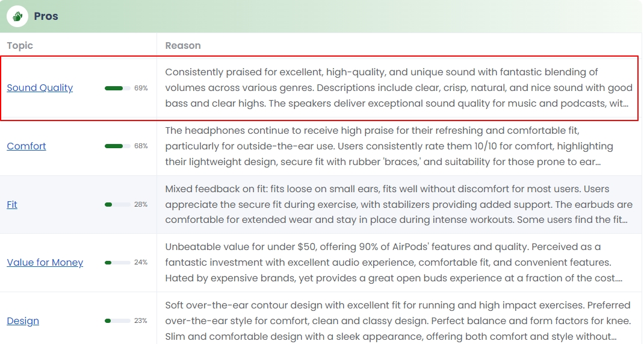This screenshot has height=344, width=644.
Task: Click the 69% percentage label
Action: coord(141,88)
